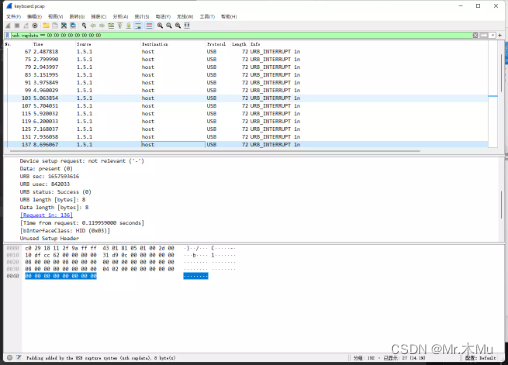
Task: Click Go to specified packet icon
Action: click(x=111, y=26)
